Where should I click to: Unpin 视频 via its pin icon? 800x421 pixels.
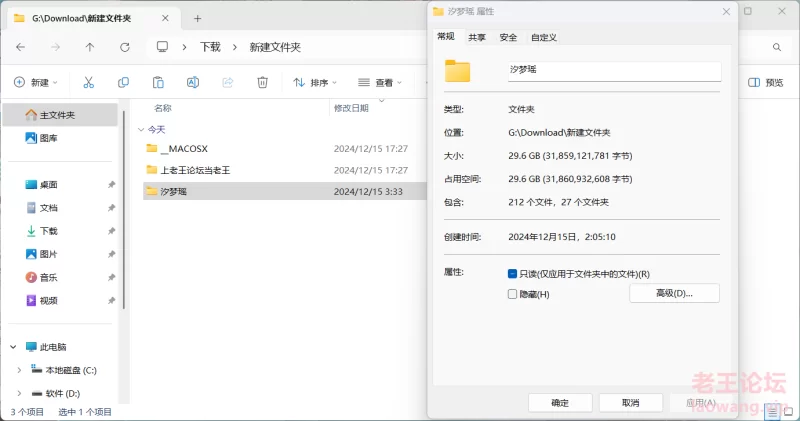point(111,301)
